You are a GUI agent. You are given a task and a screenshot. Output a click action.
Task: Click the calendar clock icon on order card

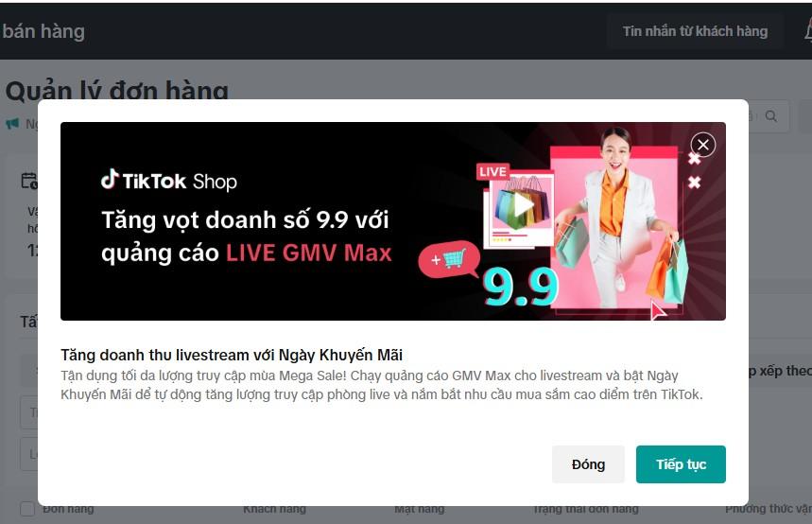(29, 181)
